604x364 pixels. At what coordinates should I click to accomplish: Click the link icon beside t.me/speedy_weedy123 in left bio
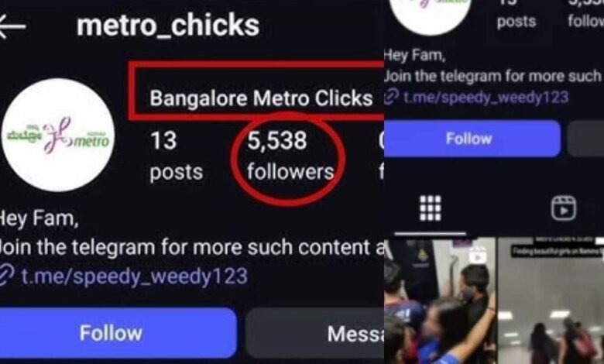coord(6,275)
